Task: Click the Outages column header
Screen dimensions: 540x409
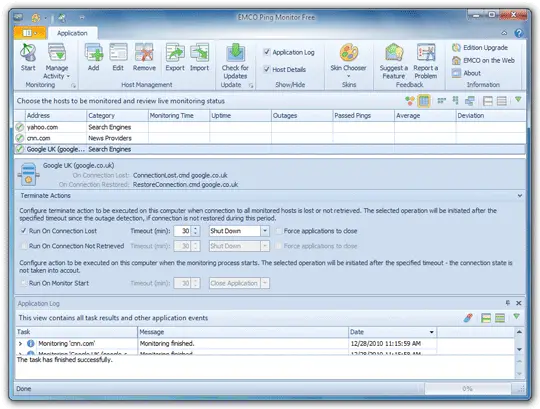Action: click(302, 115)
